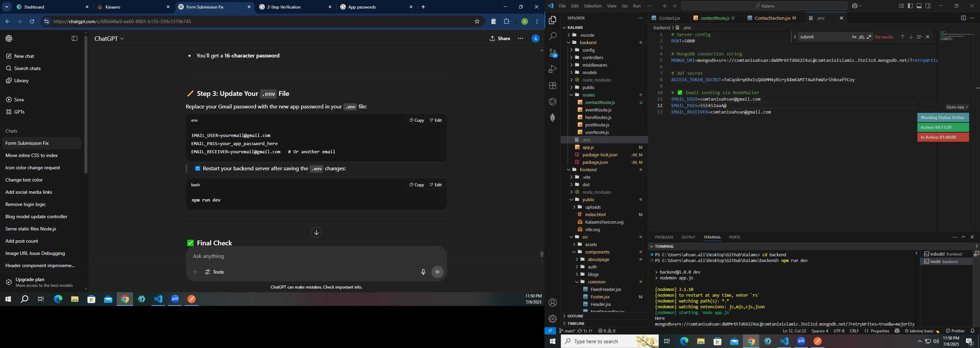Collapse the backend folder in Explorer
Screen dimensions: 980x348
point(569,42)
